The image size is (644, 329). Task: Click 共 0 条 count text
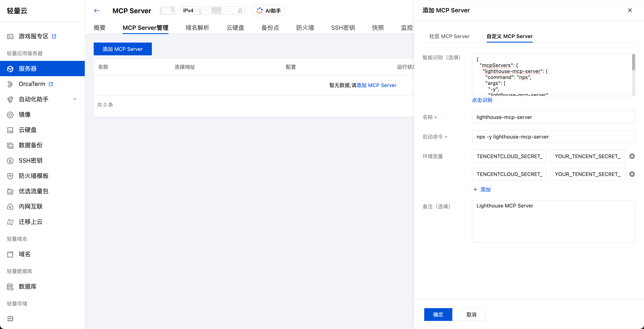click(105, 105)
